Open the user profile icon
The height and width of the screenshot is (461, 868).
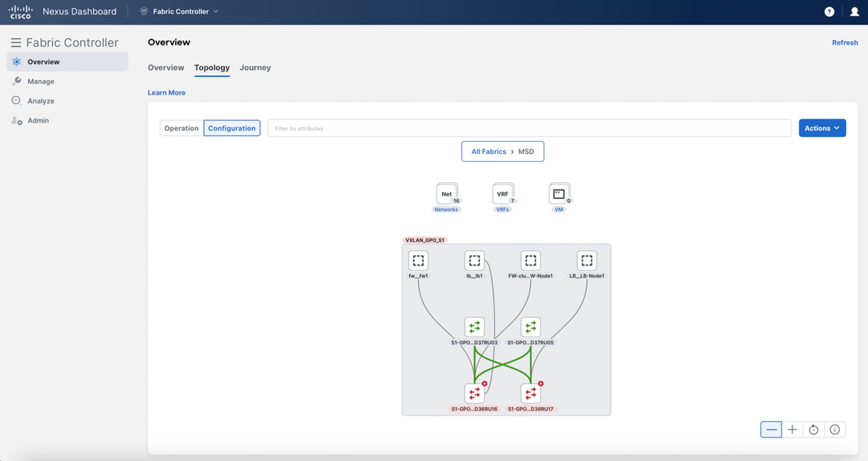855,12
